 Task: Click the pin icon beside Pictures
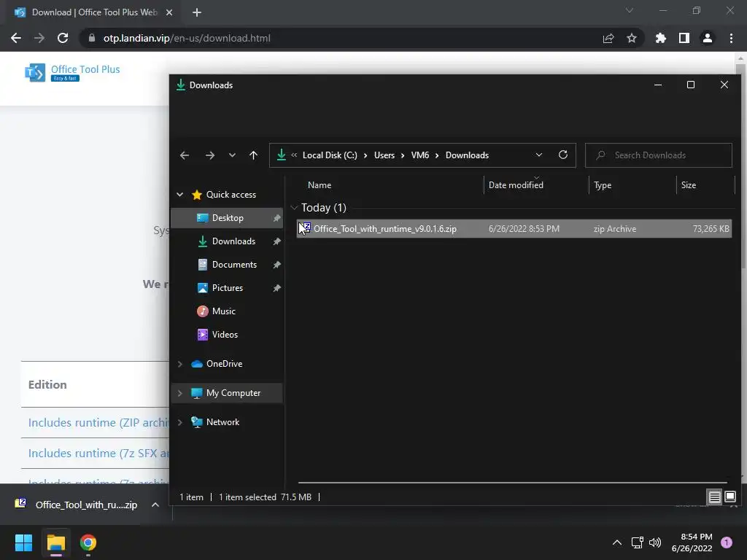point(276,287)
